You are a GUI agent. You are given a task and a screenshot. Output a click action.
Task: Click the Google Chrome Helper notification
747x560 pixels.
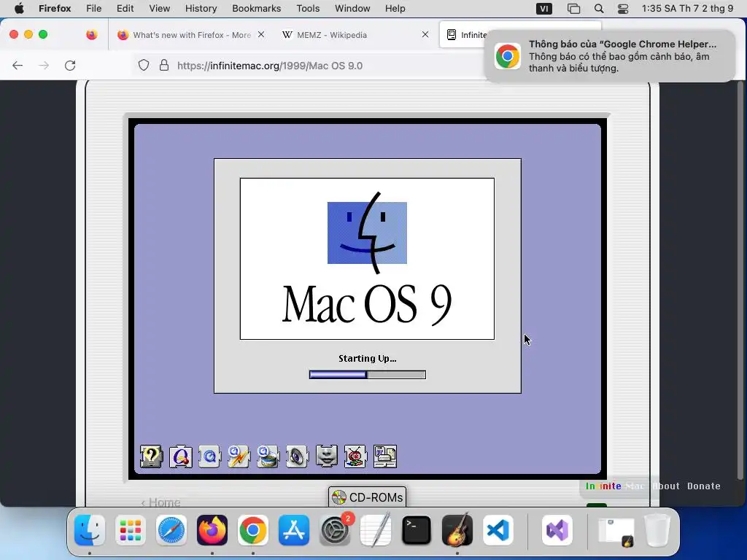pos(609,56)
